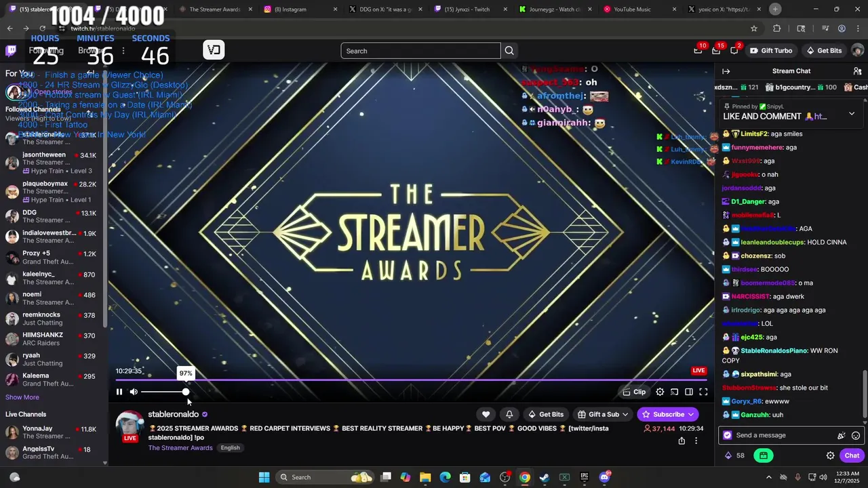Expand the pinned message chevron
The height and width of the screenshot is (488, 868).
852,114
